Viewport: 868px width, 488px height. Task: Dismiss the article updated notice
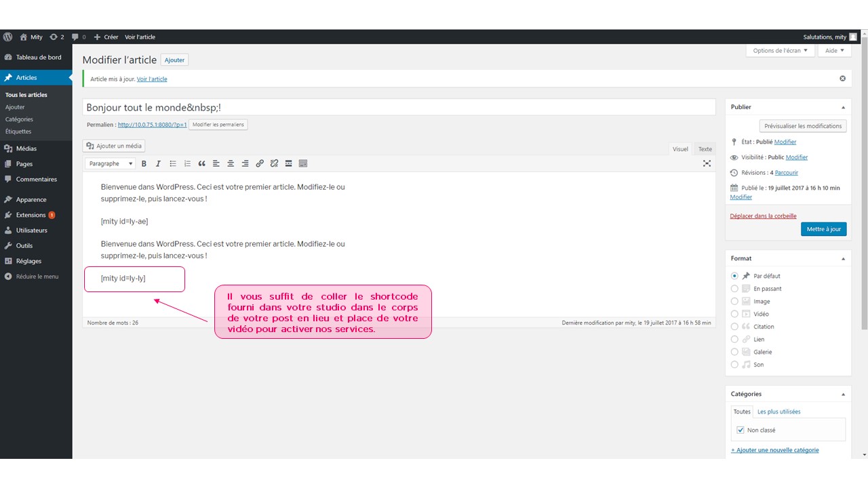(843, 79)
